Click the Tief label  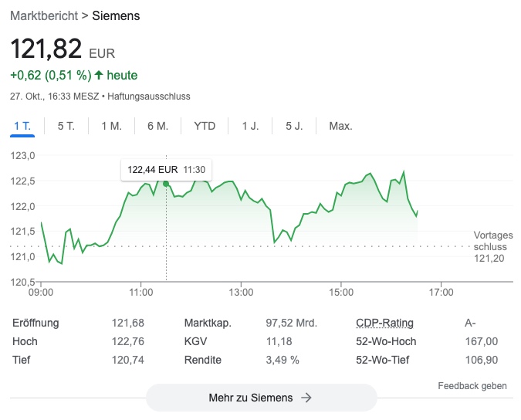22,360
